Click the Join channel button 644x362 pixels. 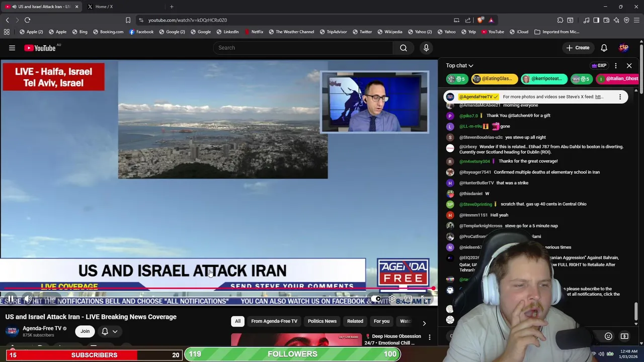pyautogui.click(x=85, y=331)
